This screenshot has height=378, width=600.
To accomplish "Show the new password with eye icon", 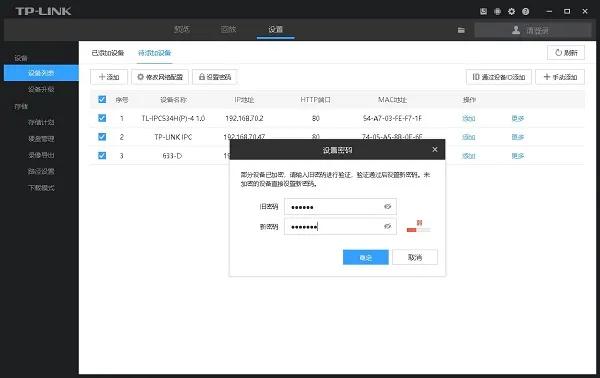I will [x=387, y=226].
